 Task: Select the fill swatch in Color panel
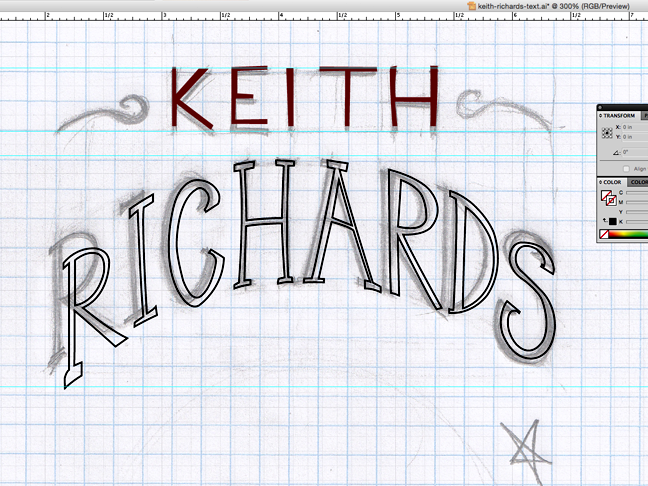click(x=605, y=195)
